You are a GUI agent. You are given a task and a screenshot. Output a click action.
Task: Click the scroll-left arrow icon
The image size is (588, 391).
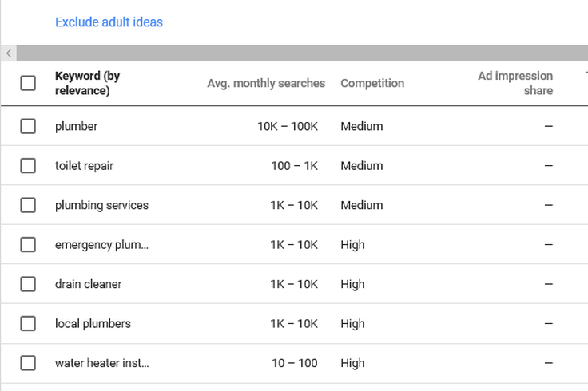(9, 53)
